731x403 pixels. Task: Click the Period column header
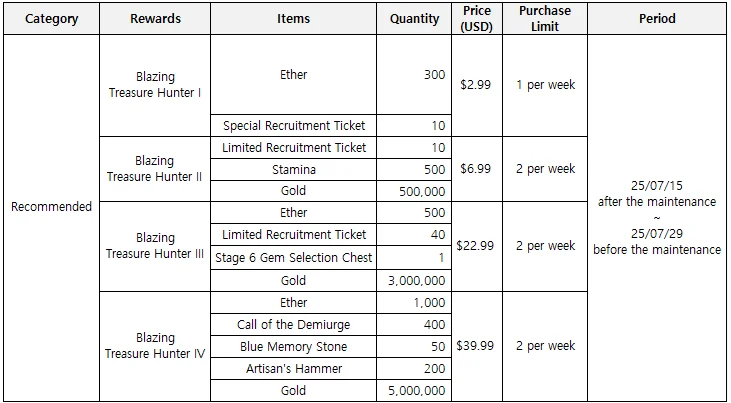point(657,19)
